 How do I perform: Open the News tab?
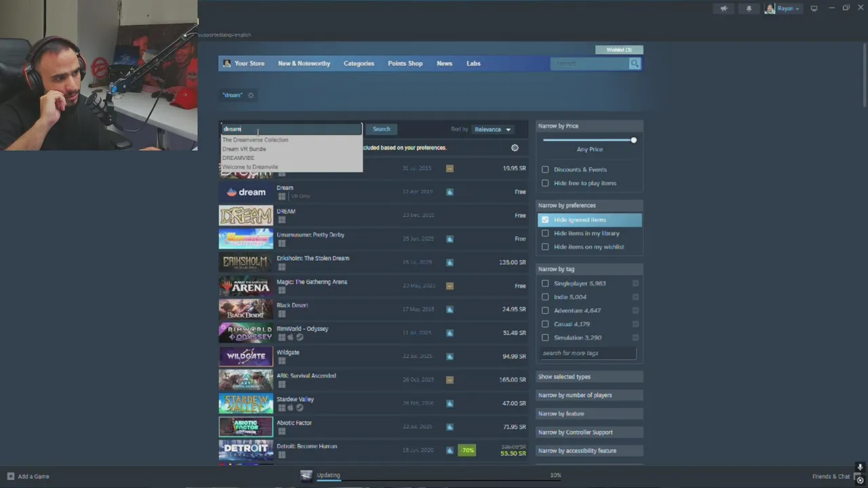click(444, 63)
